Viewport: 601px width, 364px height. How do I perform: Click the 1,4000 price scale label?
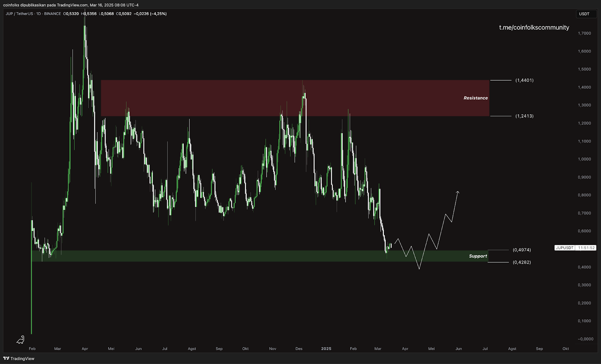584,87
